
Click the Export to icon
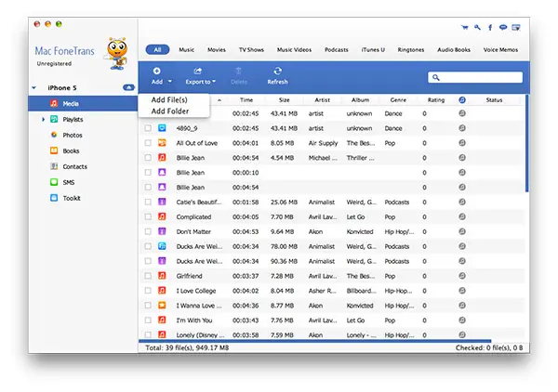198,72
